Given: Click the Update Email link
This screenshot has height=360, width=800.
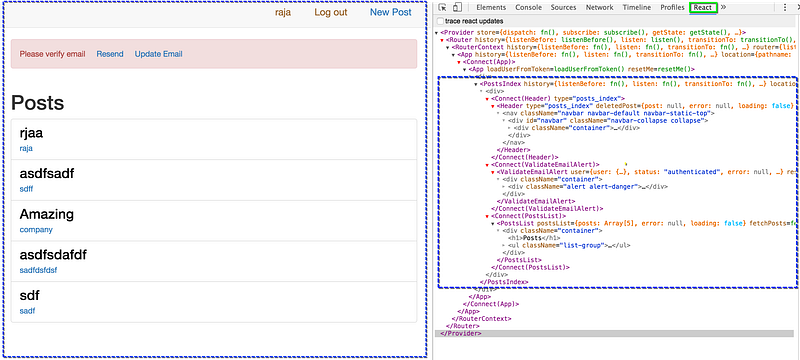Looking at the screenshot, I should coord(158,54).
